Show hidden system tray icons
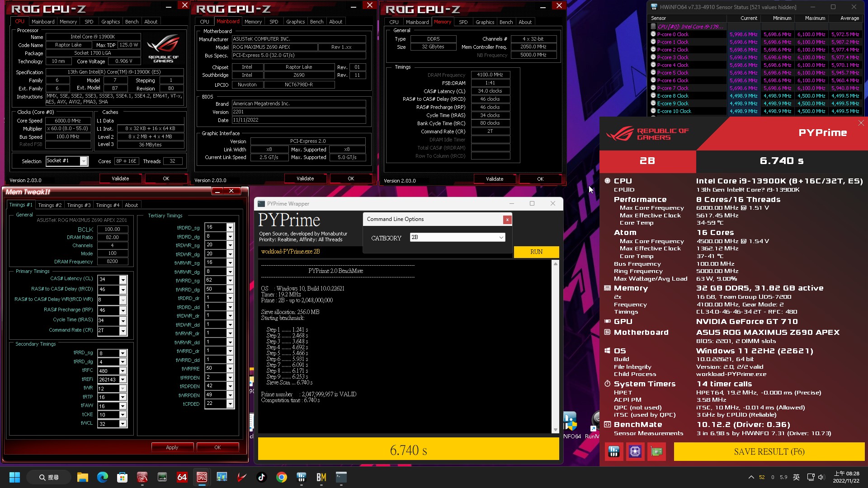 point(751,477)
